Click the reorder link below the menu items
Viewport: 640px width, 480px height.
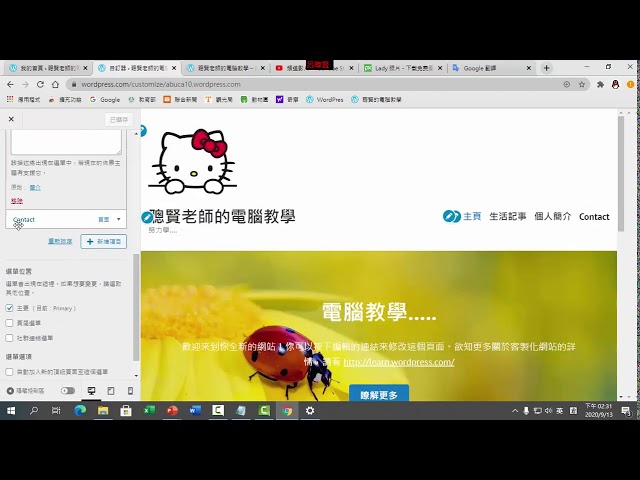coord(60,241)
